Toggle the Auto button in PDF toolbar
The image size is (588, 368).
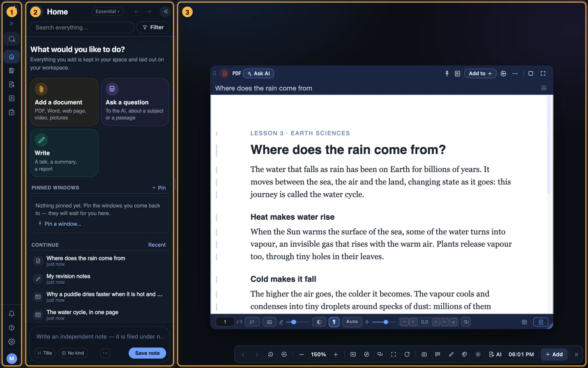click(x=352, y=322)
